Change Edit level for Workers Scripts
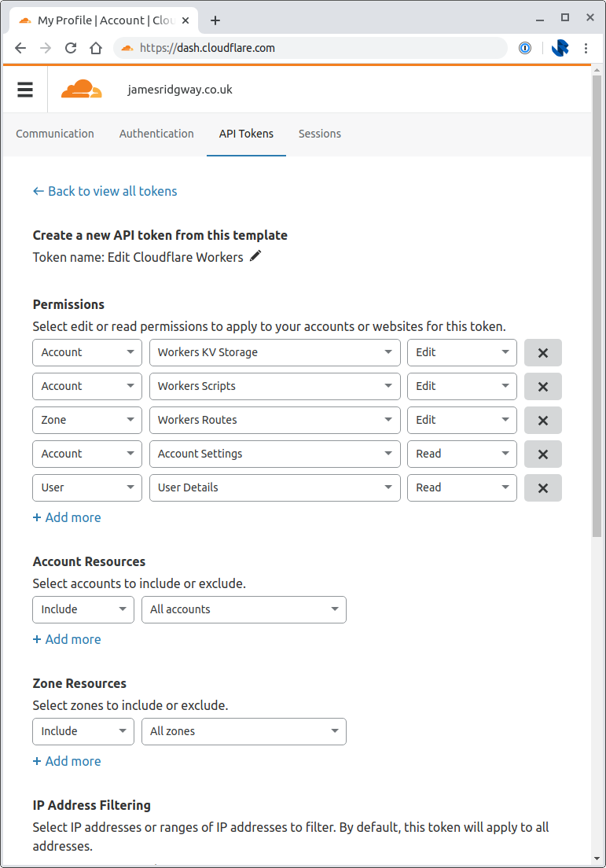The image size is (606, 868). pos(462,386)
